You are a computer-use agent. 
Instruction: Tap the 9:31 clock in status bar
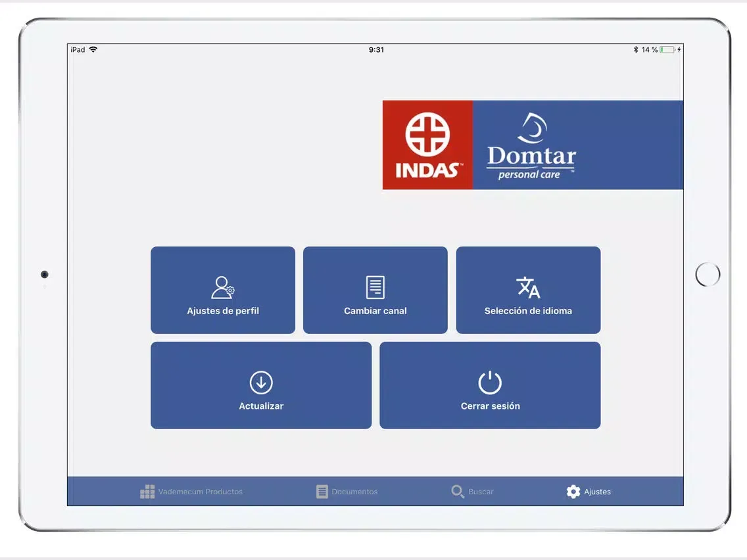point(376,49)
